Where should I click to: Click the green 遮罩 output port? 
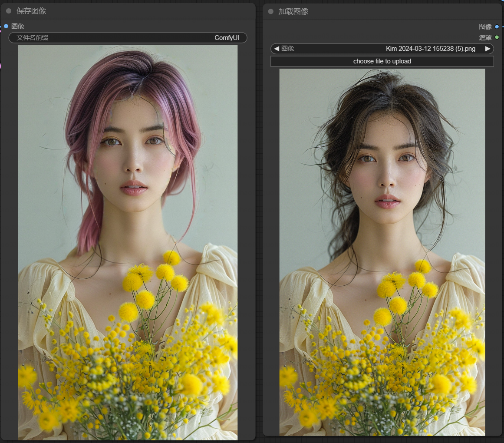[497, 37]
